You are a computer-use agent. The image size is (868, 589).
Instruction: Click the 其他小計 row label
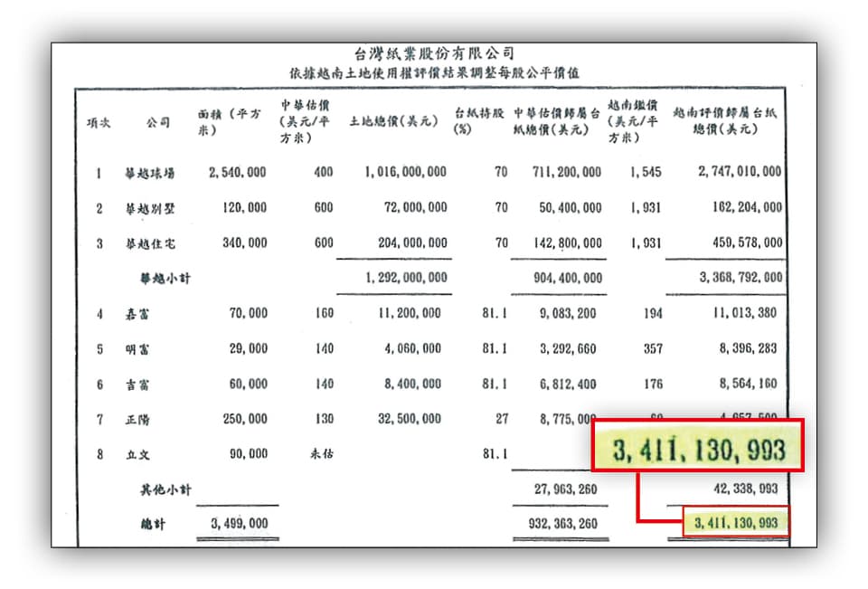tap(165, 489)
